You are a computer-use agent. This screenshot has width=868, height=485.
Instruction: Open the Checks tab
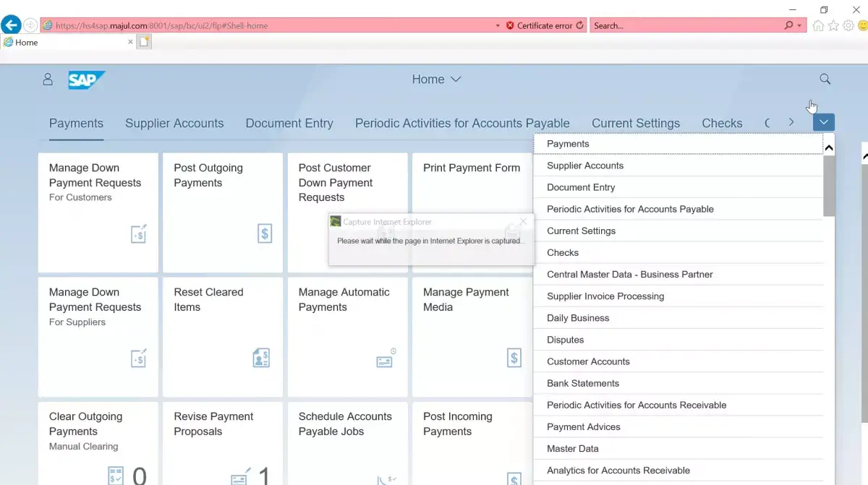(x=722, y=124)
